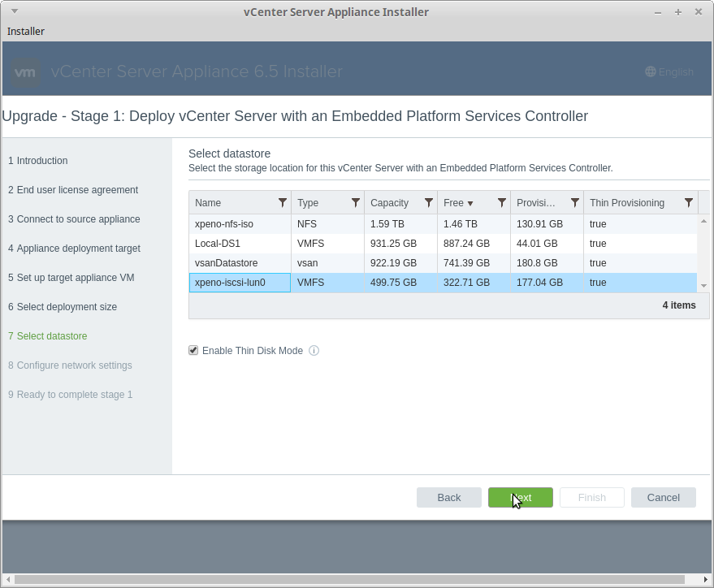This screenshot has height=588, width=714.
Task: Click the globe language icon
Action: pyautogui.click(x=651, y=71)
